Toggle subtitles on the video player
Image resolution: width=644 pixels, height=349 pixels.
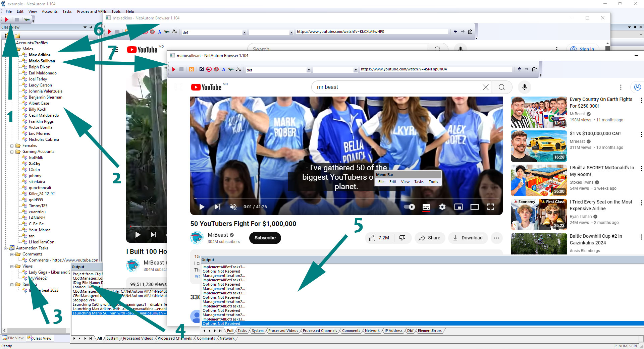(x=426, y=207)
